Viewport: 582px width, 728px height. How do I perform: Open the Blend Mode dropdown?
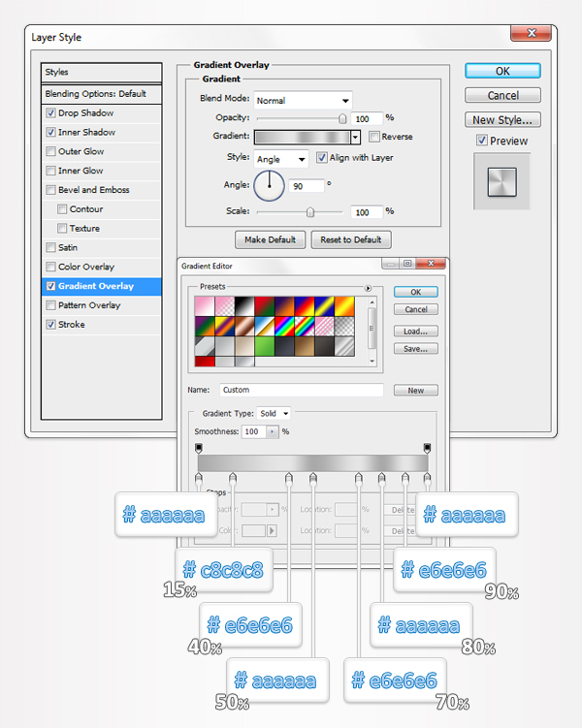tap(303, 100)
